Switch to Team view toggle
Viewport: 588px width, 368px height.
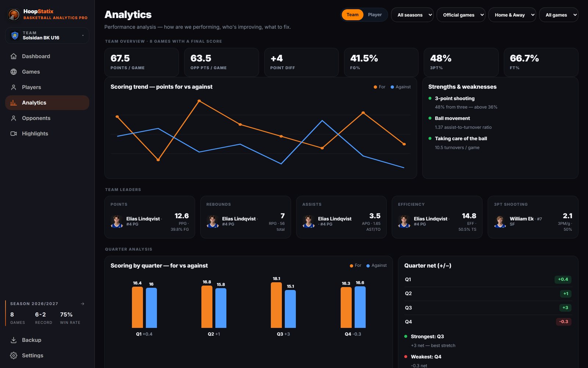tap(352, 15)
